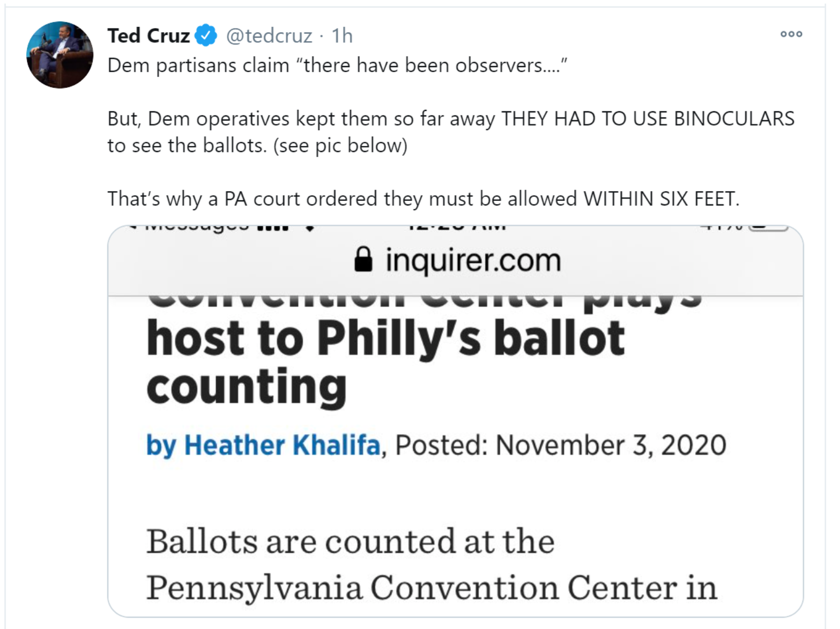The height and width of the screenshot is (629, 840).
Task: Open the tweet's 1h timestamp
Action: (x=342, y=36)
